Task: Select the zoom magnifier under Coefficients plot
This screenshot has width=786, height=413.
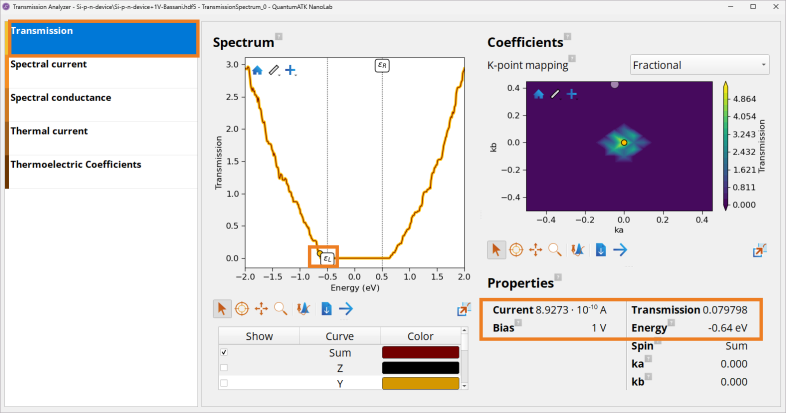Action: click(555, 250)
